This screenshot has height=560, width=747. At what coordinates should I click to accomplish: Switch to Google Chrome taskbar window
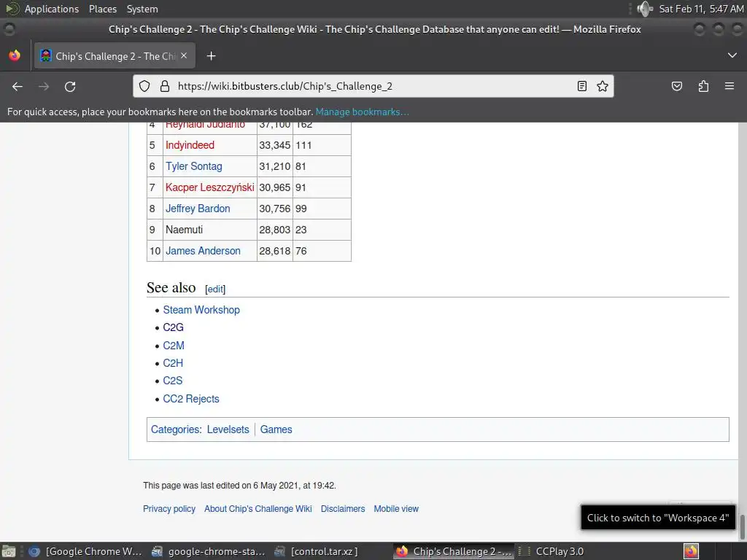pyautogui.click(x=86, y=551)
